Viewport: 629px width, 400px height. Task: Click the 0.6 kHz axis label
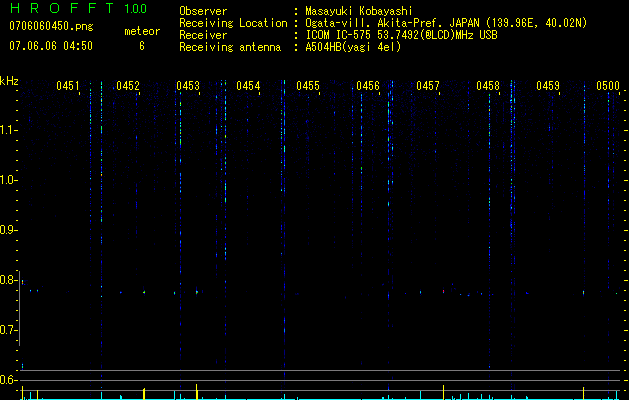tap(7, 380)
